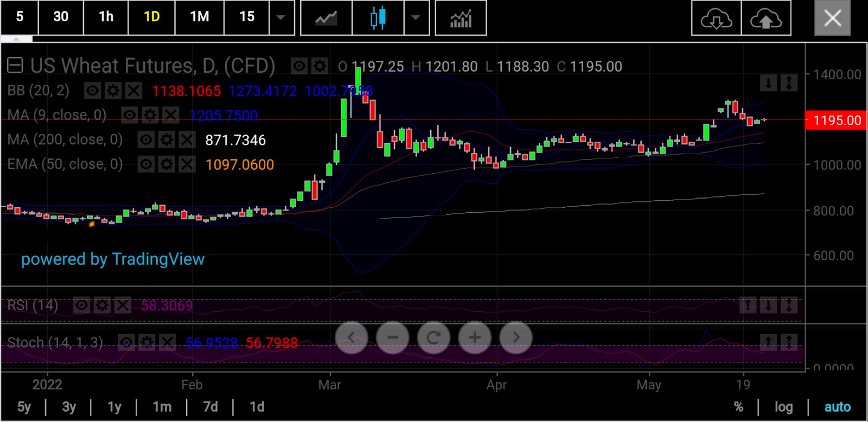
Task: Maximize the RSI pane
Action: tap(789, 305)
